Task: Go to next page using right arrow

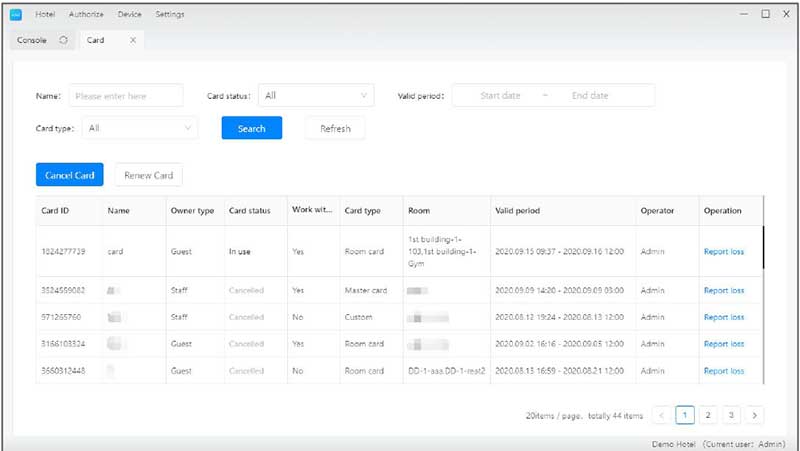Action: (755, 414)
